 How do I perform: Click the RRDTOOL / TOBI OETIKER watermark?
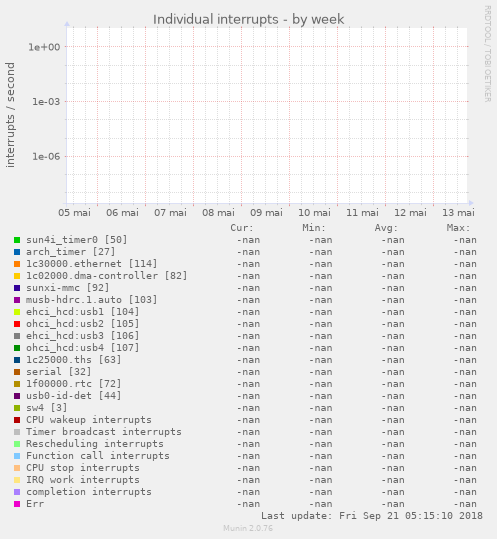pyautogui.click(x=488, y=54)
